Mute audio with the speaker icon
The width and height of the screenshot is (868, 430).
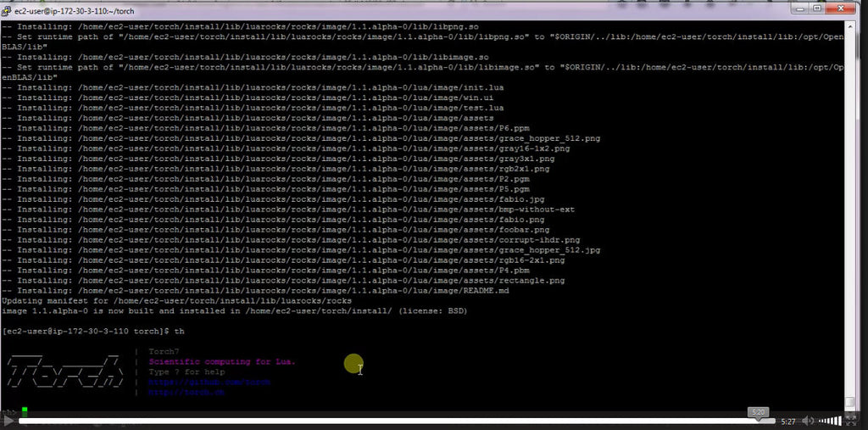[808, 421]
